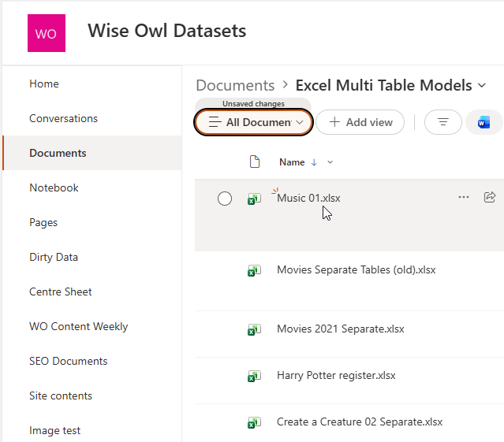Open Centre Sheet navigation link

click(x=61, y=292)
